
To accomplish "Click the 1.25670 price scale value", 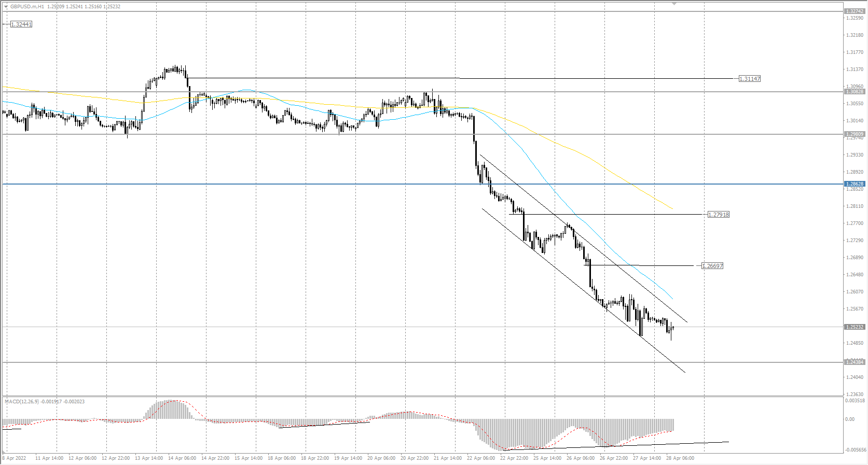I will pos(855,309).
